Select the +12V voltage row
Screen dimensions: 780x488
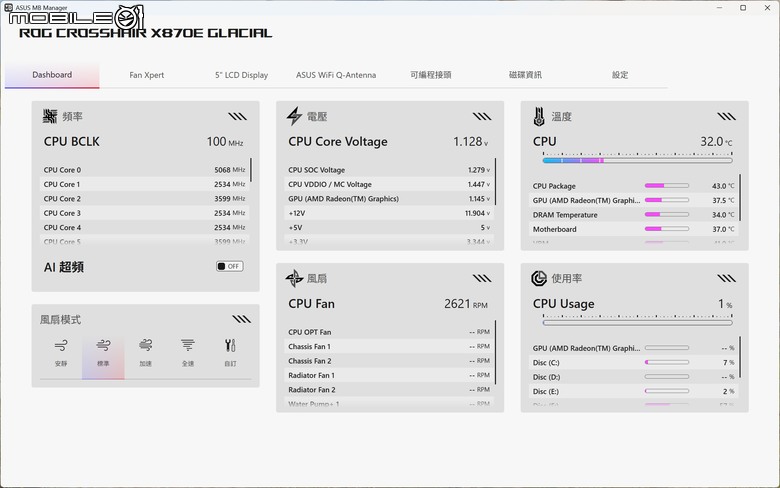coord(389,213)
